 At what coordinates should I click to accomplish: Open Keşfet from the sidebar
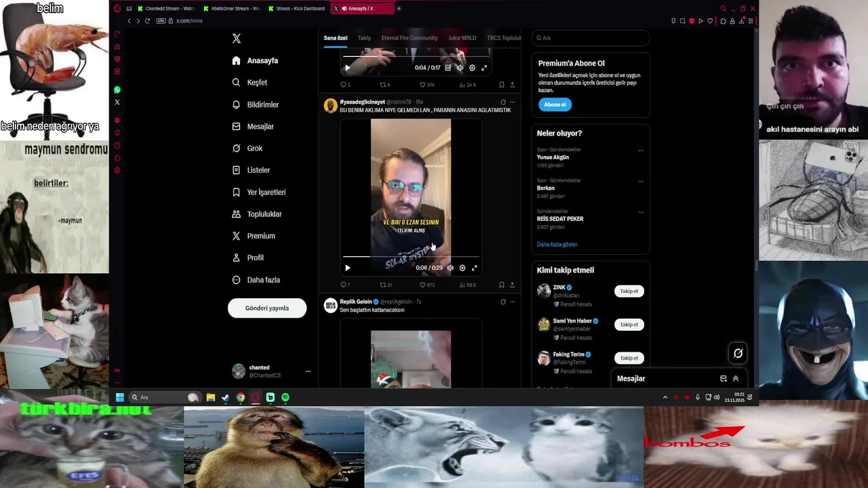coord(250,83)
